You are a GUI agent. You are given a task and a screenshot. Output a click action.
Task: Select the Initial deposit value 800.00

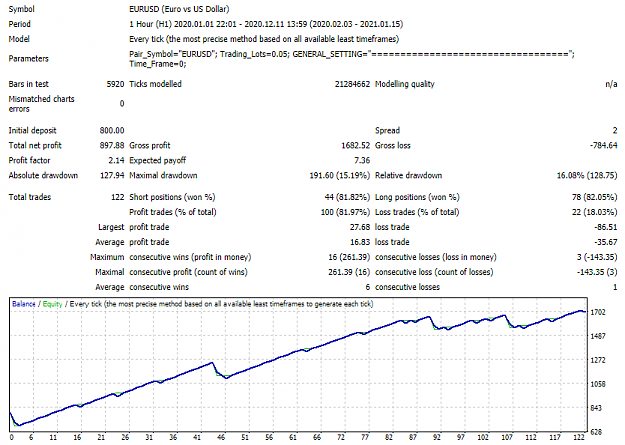[x=112, y=130]
